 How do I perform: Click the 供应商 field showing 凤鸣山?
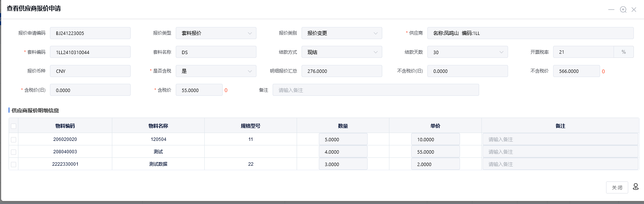click(x=530, y=33)
